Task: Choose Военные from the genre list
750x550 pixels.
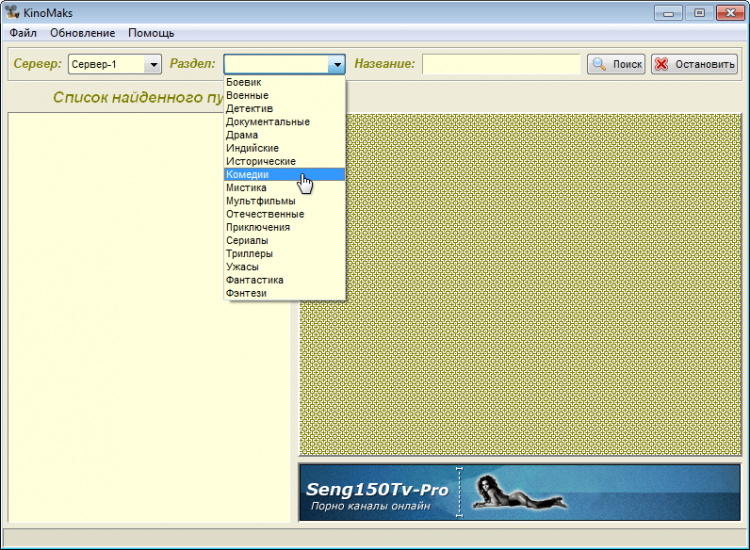Action: pos(285,95)
